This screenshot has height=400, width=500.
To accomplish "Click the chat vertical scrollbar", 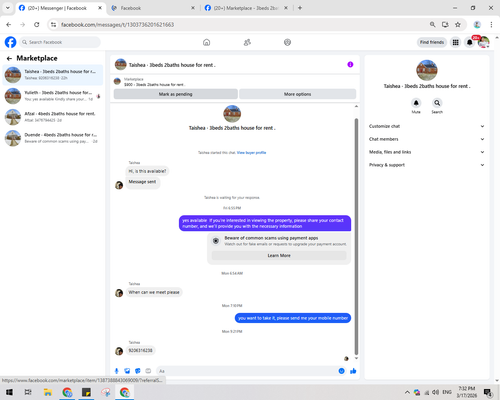I will (356, 237).
